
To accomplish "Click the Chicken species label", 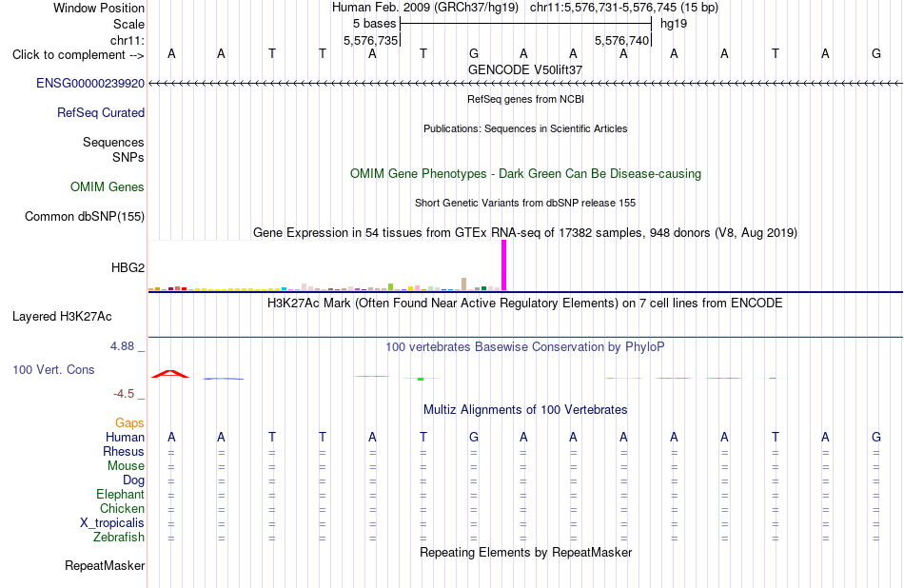I will coord(122,509).
